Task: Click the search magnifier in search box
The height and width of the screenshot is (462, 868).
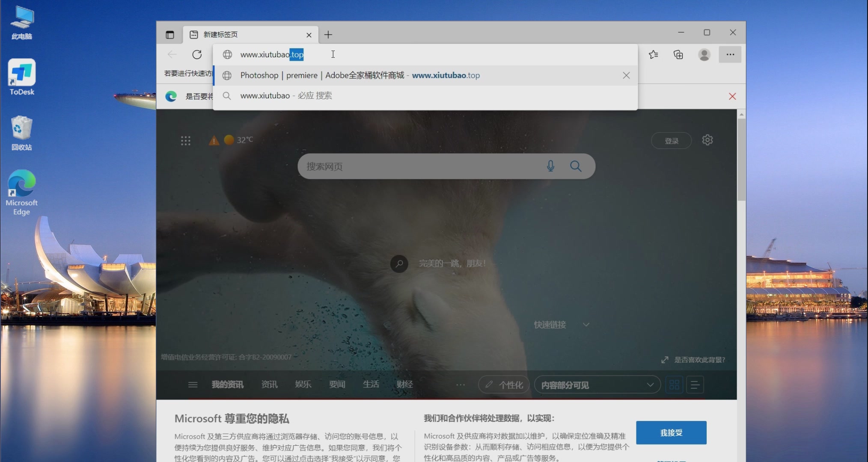Action: pyautogui.click(x=576, y=166)
